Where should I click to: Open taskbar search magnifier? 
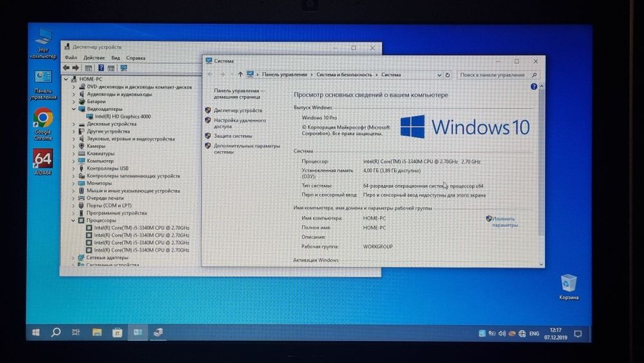(55, 332)
